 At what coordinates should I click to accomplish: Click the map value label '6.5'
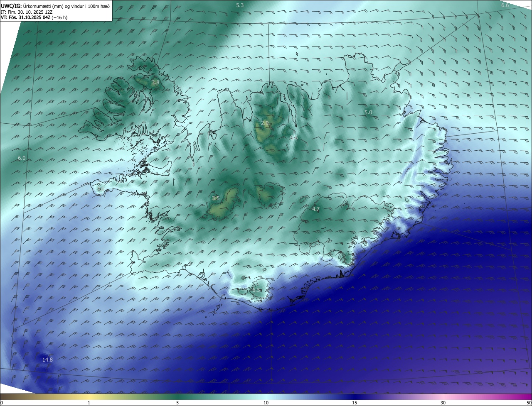click(256, 289)
